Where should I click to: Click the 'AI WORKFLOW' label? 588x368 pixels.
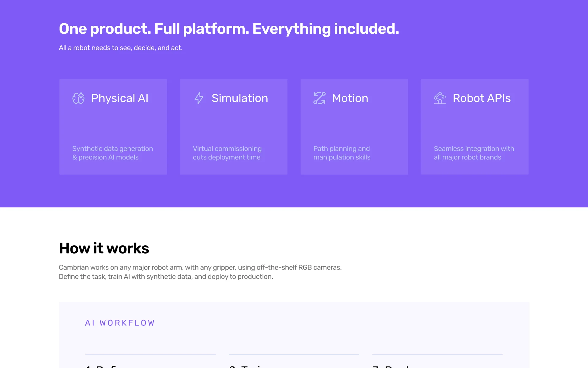(120, 323)
